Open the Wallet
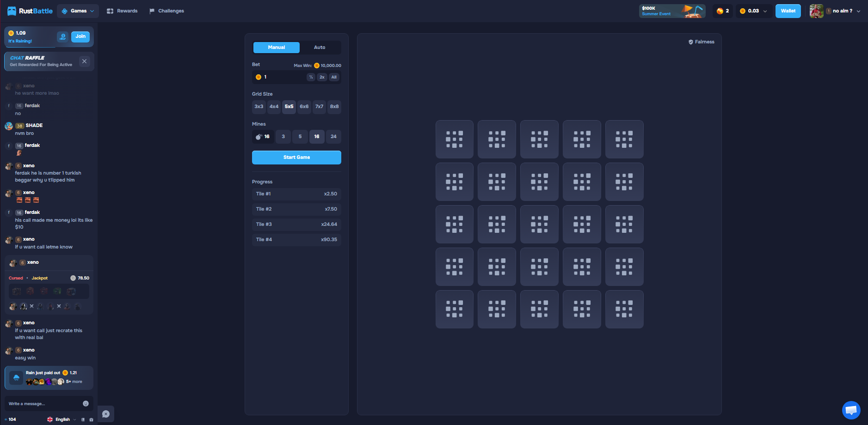 [788, 11]
